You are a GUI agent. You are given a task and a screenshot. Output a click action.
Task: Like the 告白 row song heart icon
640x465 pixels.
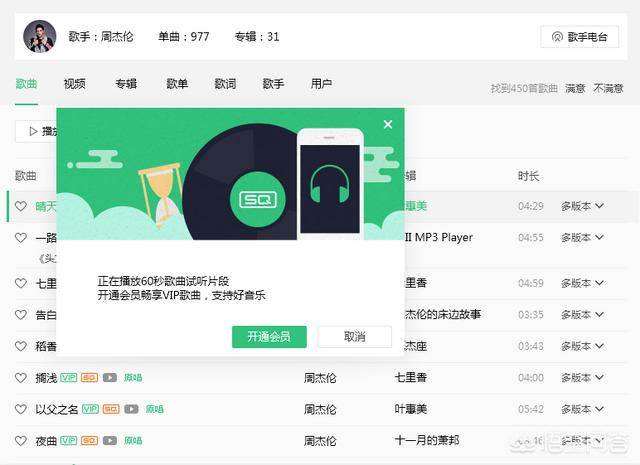pos(21,315)
